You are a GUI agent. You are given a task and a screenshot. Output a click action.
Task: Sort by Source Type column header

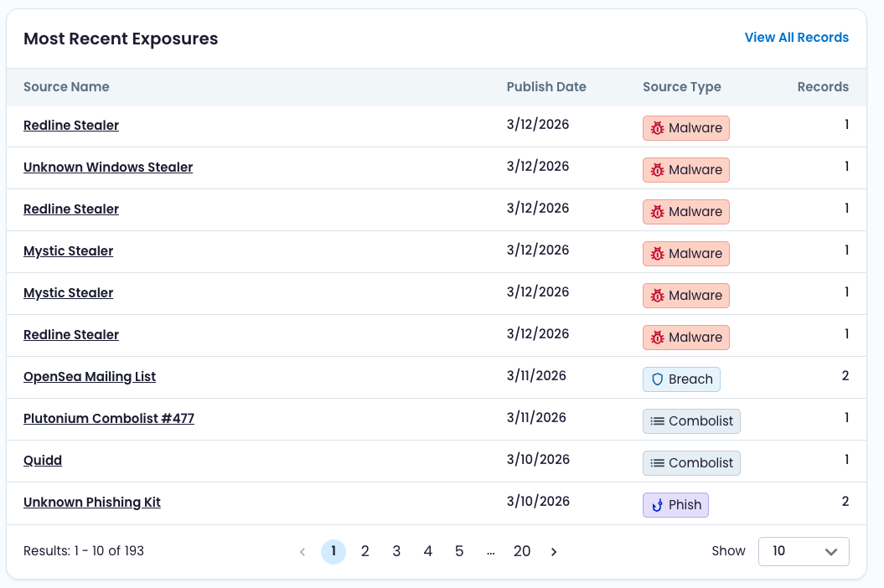pos(681,87)
